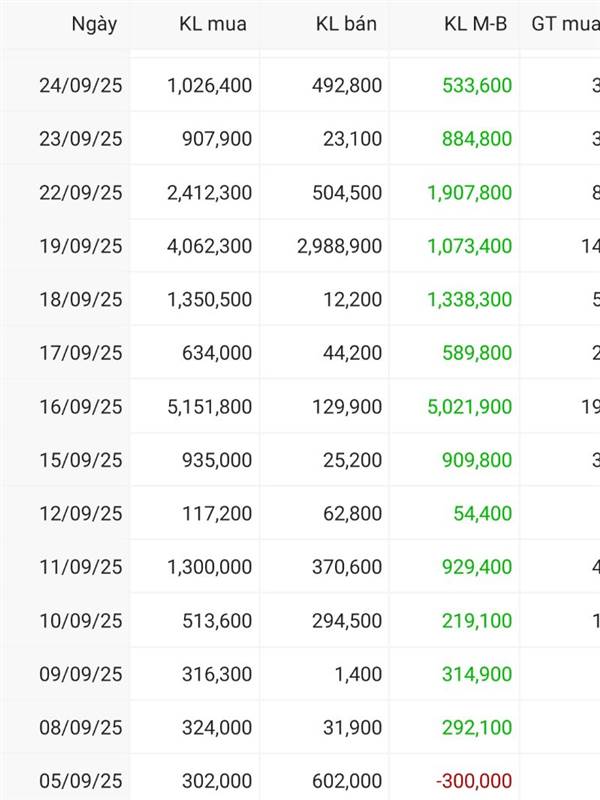
Task: Click the KL M-B column header
Action: 476,24
